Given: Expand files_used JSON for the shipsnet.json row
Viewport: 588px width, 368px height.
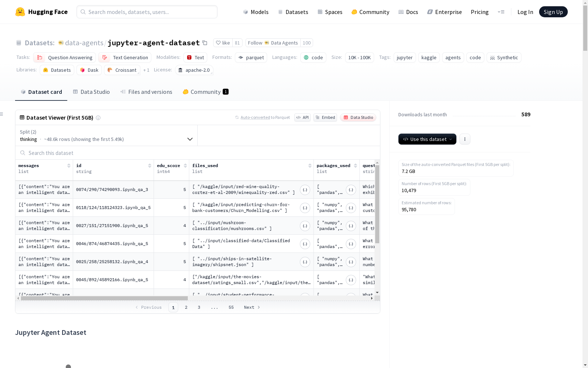Looking at the screenshot, I should tap(305, 262).
